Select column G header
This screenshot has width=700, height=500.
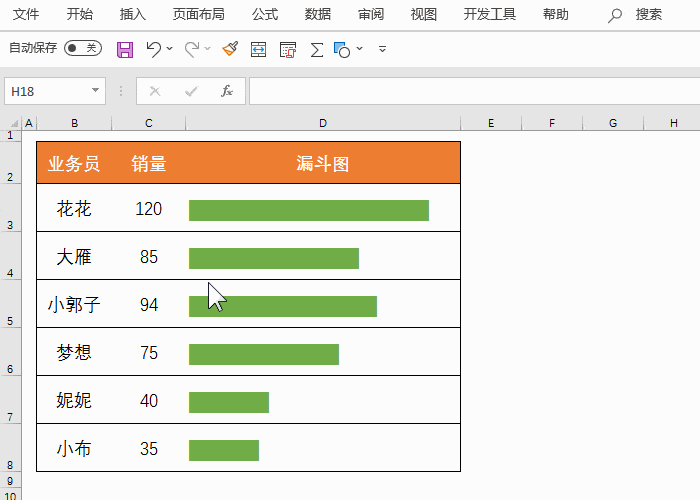(x=613, y=123)
